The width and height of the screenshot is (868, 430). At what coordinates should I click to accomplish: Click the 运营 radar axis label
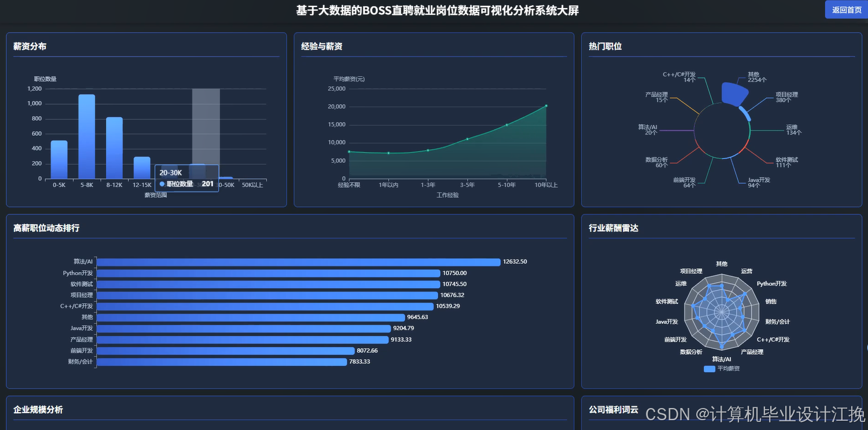[x=747, y=270]
